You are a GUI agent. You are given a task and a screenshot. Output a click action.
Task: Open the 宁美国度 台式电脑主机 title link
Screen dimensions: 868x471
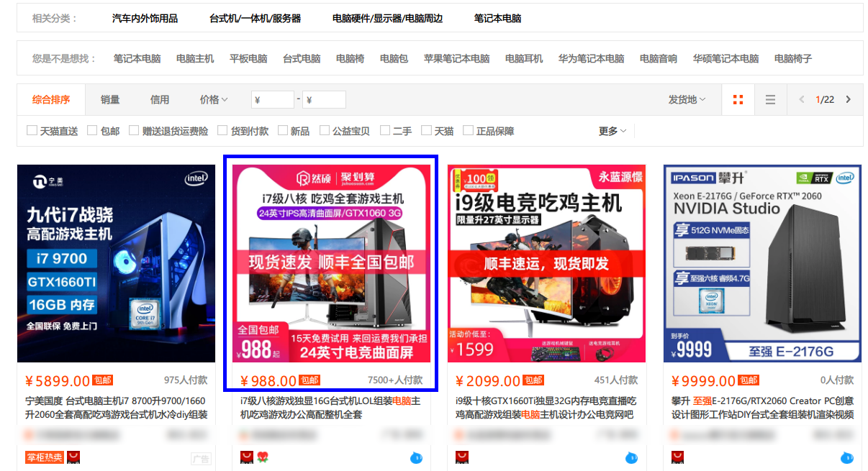116,408
